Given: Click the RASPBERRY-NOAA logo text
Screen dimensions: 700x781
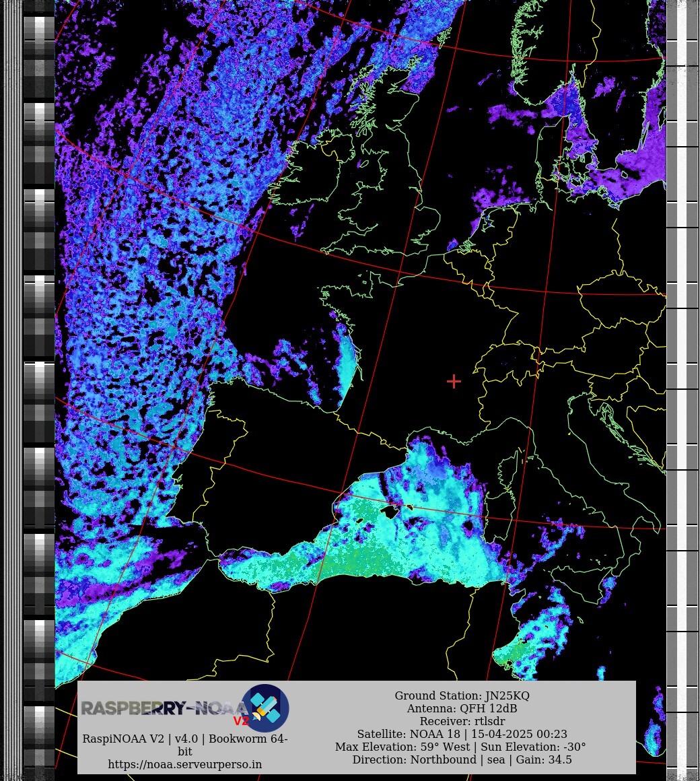Looking at the screenshot, I should point(164,708).
